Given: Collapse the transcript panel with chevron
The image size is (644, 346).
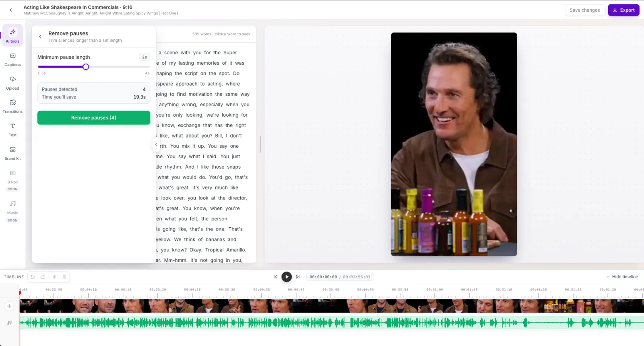Looking at the screenshot, I should [x=156, y=144].
